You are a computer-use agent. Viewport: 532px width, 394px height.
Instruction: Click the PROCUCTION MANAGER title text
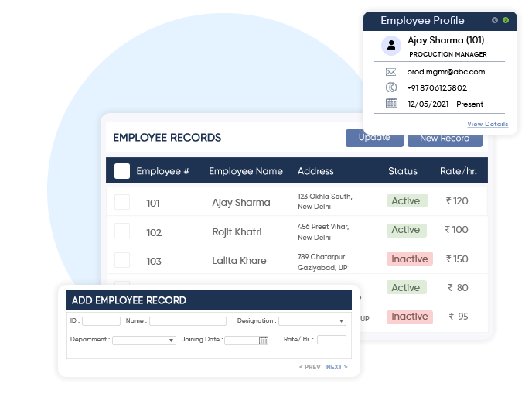point(448,54)
